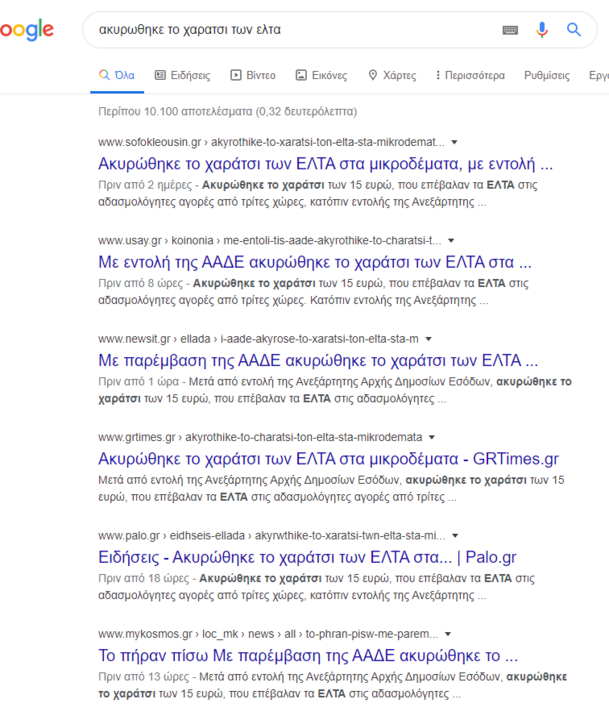Screen dimensions: 609x720
Task: Open usay.gr result Με εντολή της ΑΑΔΕ
Action: 315,262
